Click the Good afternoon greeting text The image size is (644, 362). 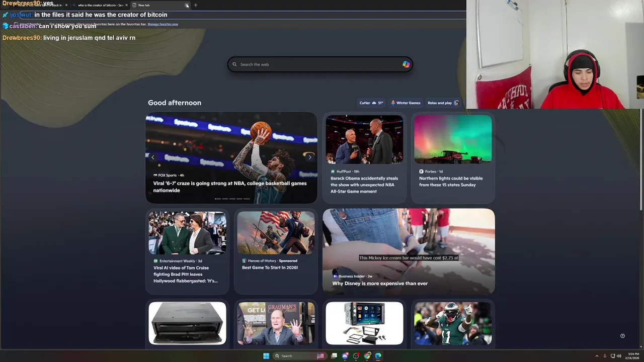175,103
